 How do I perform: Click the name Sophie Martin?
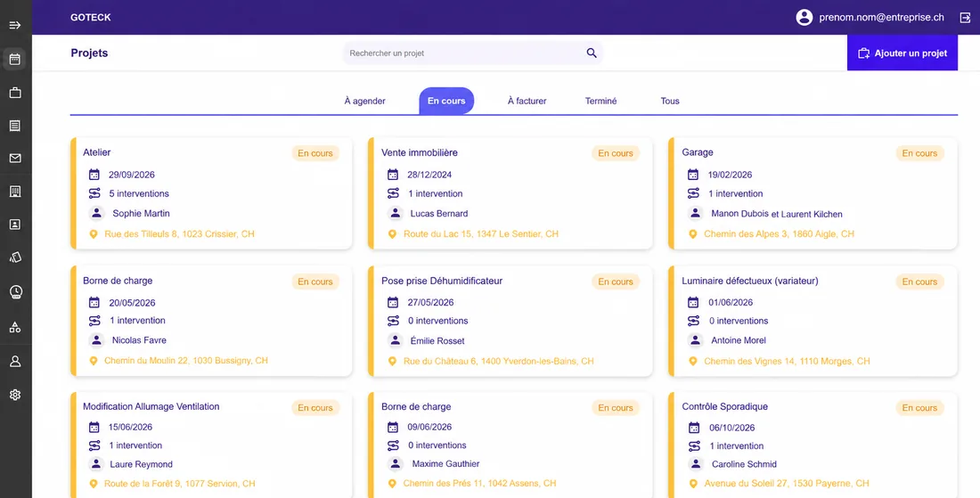click(x=142, y=213)
